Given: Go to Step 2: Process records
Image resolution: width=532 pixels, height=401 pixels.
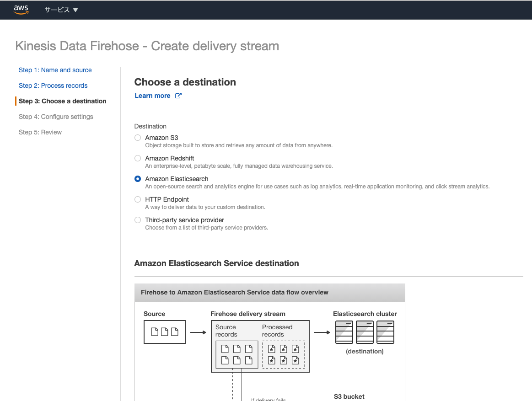Looking at the screenshot, I should point(53,86).
